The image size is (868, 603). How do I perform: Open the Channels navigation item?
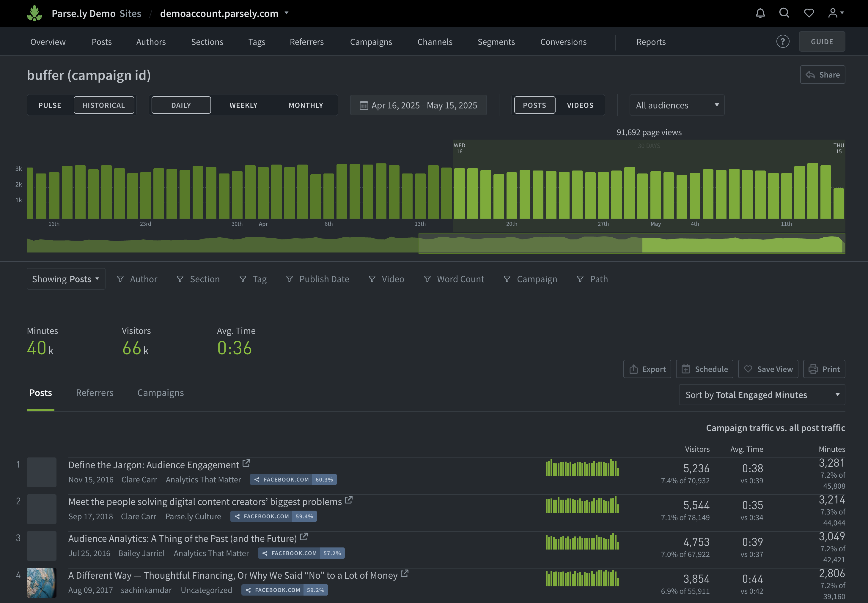[435, 42]
